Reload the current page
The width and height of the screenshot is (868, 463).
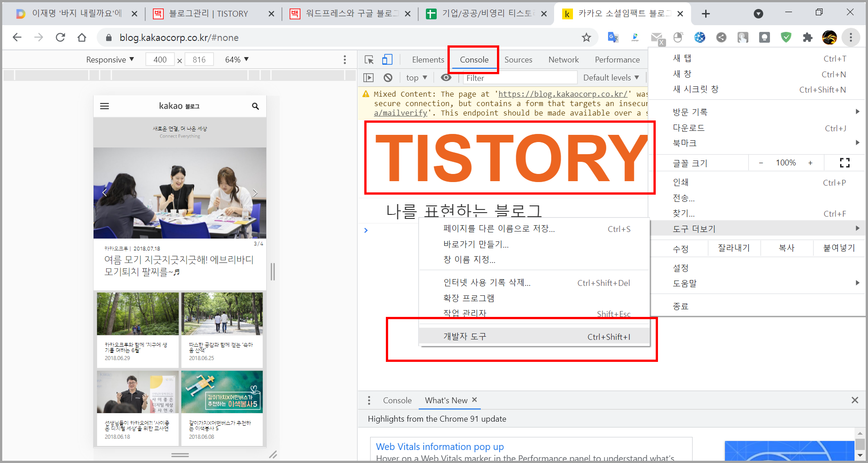coord(60,37)
